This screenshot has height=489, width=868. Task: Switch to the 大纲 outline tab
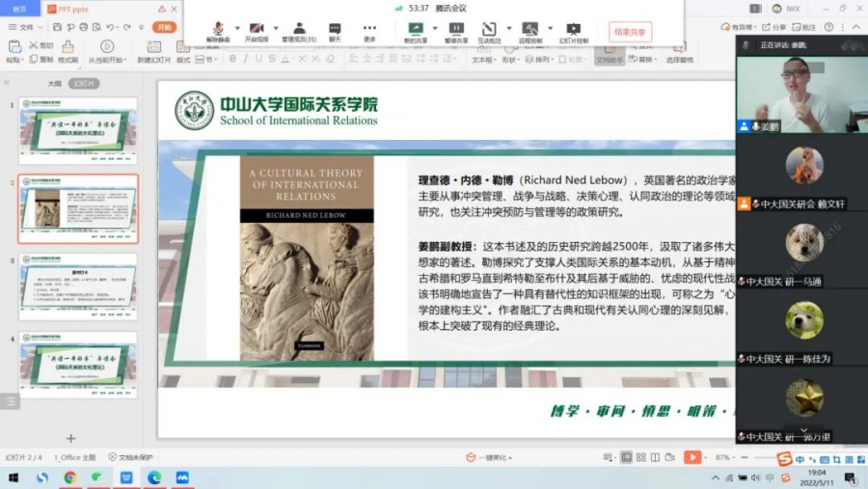click(x=56, y=83)
